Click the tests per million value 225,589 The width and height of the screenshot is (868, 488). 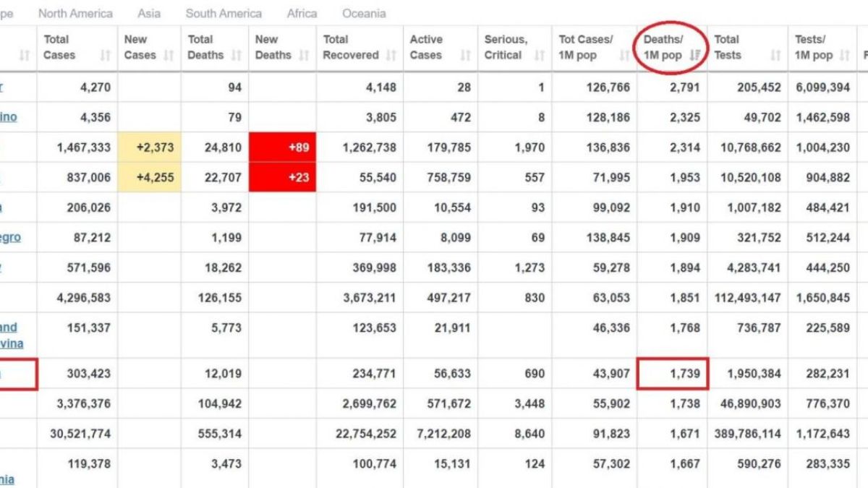point(827,328)
